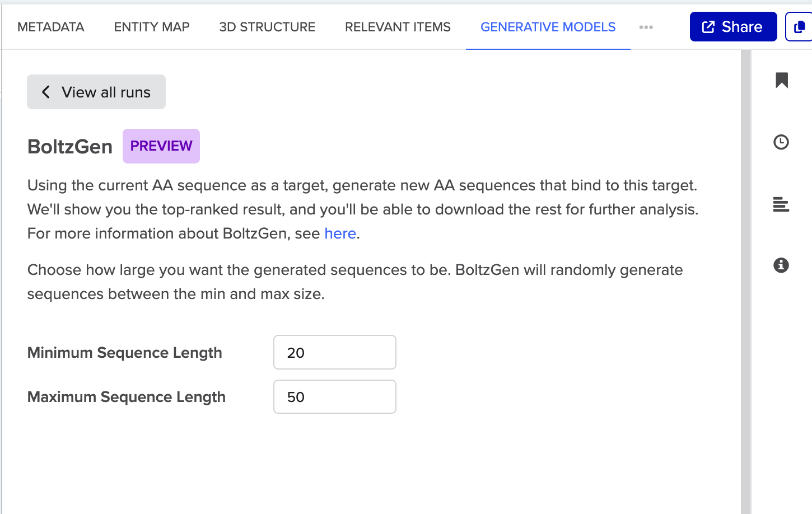The height and width of the screenshot is (514, 812).
Task: Go to the Relevant Items tab
Action: pos(398,27)
